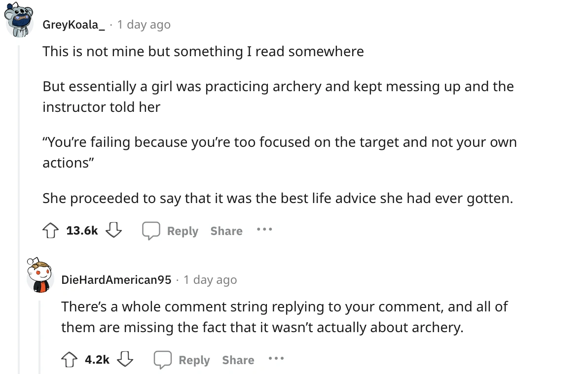Image resolution: width=588 pixels, height=374 pixels.
Task: Open the GreyKoala_ username profile link
Action: click(x=73, y=24)
